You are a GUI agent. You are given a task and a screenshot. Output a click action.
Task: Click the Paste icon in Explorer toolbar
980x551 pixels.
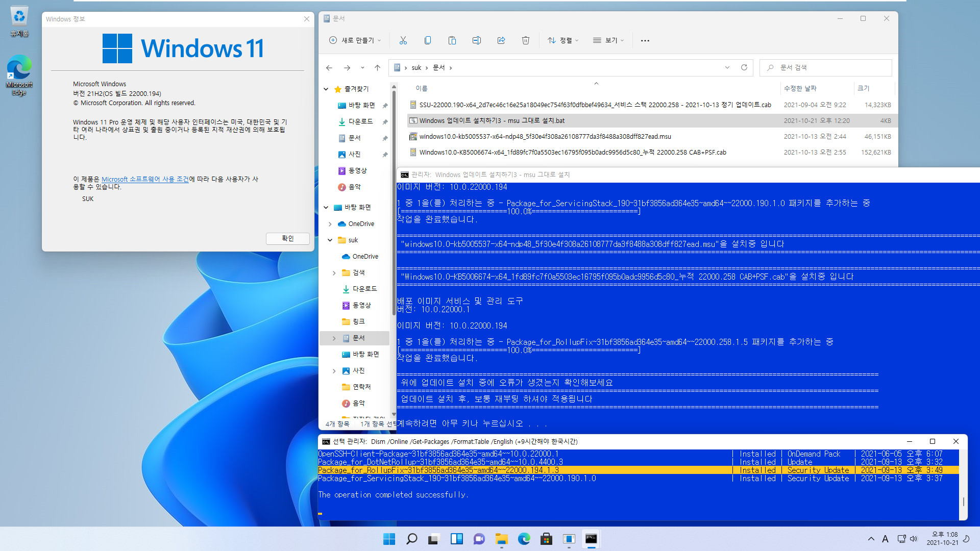[452, 40]
